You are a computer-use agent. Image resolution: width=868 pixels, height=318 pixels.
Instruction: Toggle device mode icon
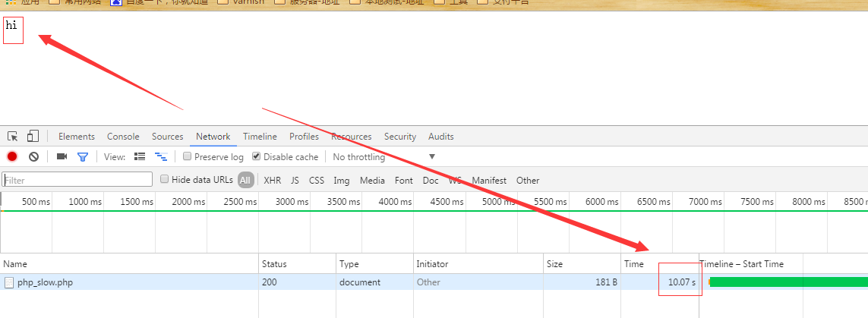coord(33,137)
